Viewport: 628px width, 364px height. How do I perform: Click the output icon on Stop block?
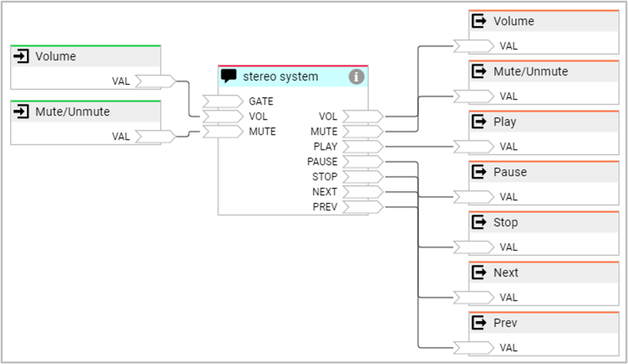click(479, 222)
